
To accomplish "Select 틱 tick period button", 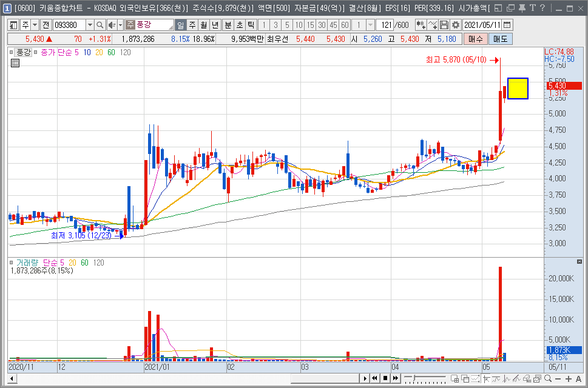I will tap(251, 25).
